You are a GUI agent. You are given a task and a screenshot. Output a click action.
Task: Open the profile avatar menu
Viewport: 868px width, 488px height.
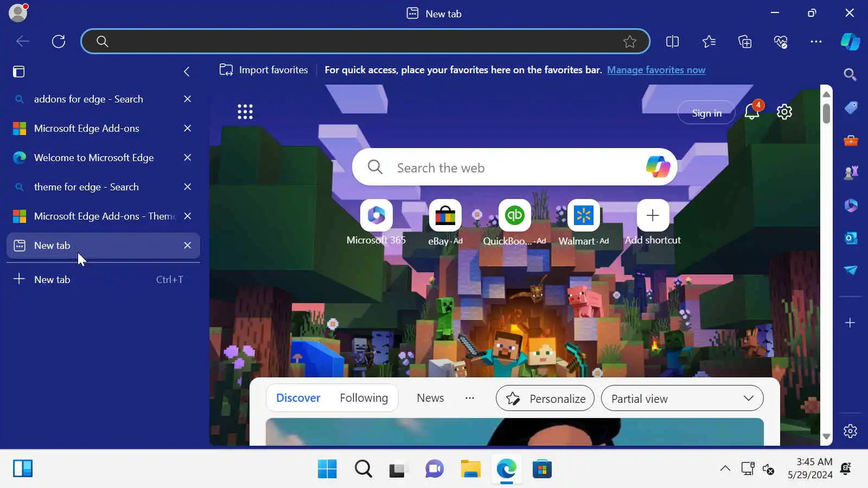18,12
